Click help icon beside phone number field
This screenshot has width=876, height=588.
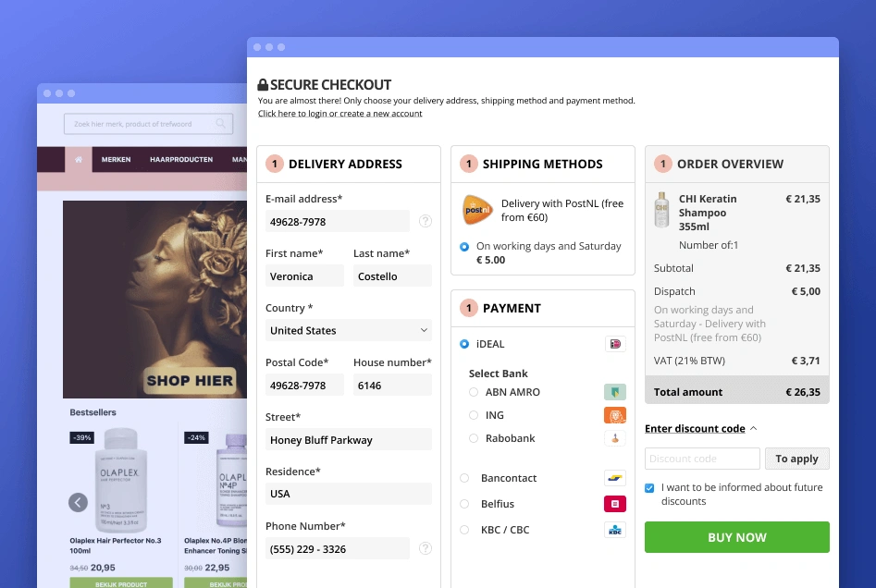[426, 548]
